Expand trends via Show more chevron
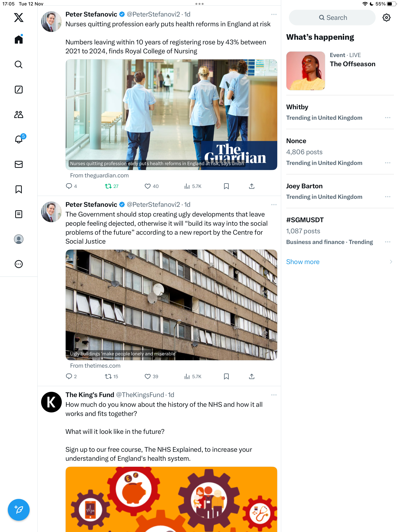Screen dimensions: 399x532 pos(391,262)
